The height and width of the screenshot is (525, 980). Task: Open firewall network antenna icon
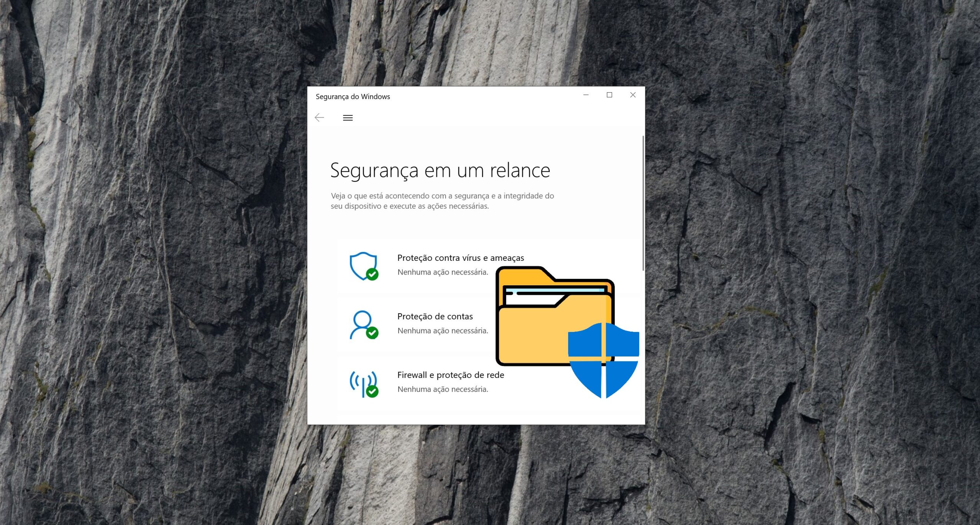click(364, 384)
